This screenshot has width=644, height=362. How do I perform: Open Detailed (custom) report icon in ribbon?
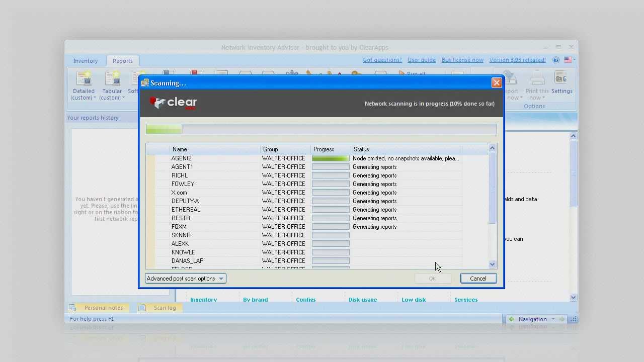coord(84,78)
